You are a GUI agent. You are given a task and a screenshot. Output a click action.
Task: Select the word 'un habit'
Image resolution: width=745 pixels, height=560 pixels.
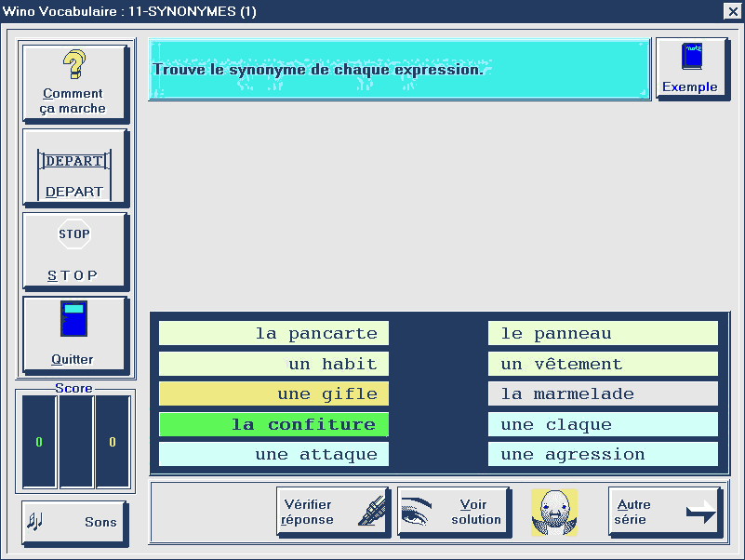click(x=273, y=364)
